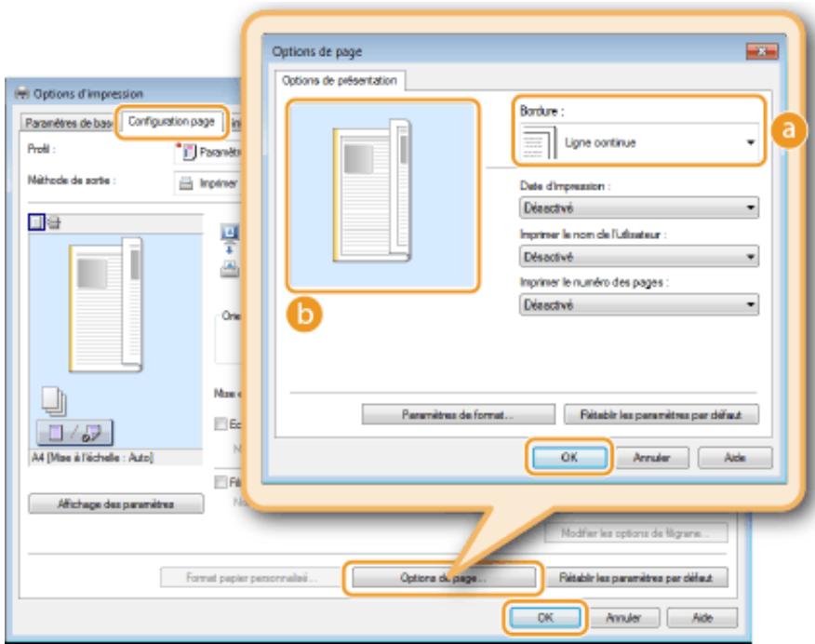The height and width of the screenshot is (644, 815).
Task: Click the stacked pages icon below the preview
Action: tap(54, 401)
